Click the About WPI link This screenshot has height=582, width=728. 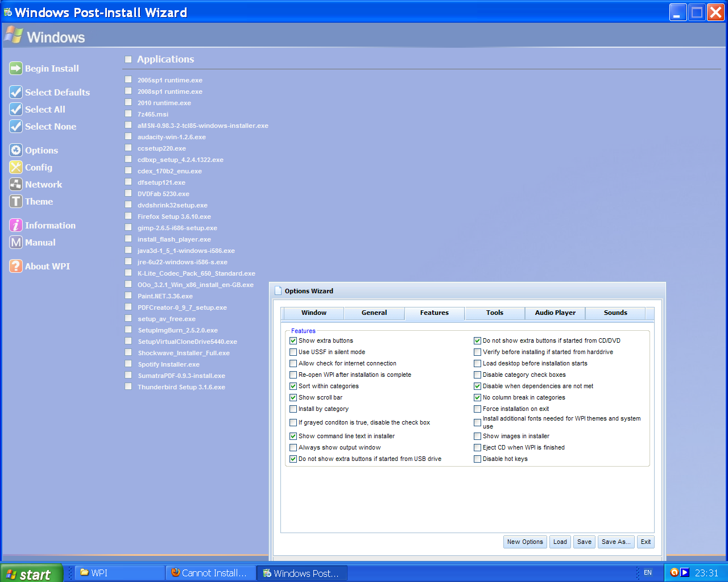click(47, 266)
